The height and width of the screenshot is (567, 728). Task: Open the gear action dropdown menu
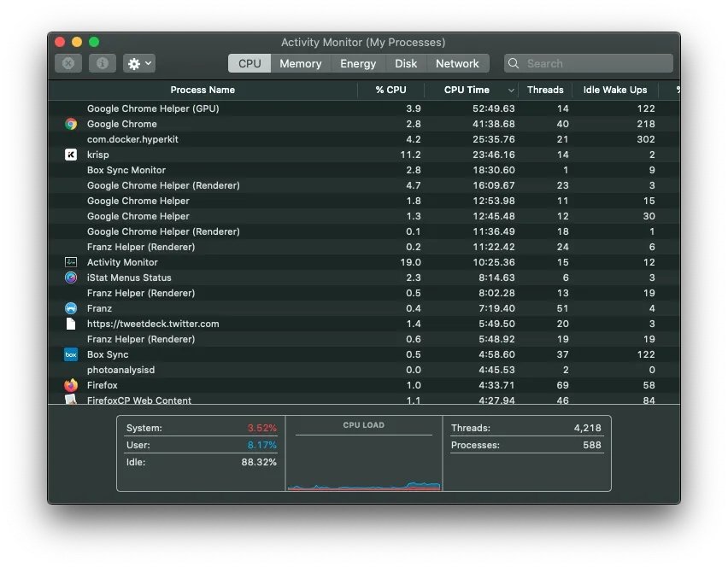139,63
